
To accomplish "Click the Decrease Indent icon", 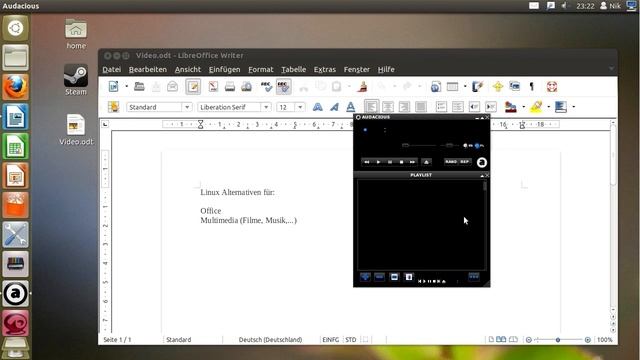I will 474,107.
